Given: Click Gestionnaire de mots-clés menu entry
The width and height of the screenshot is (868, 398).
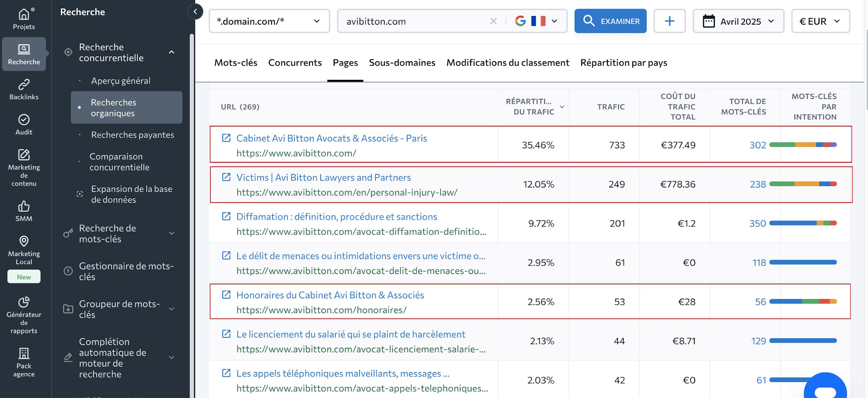Looking at the screenshot, I should coord(126,271).
